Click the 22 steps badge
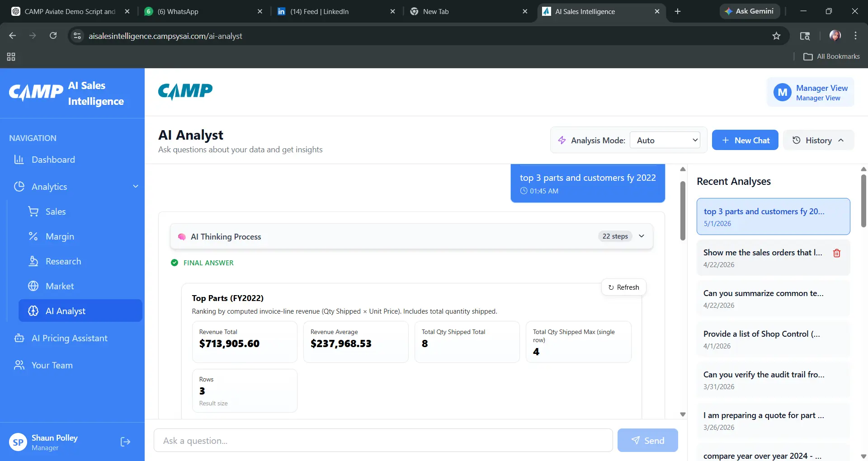 [x=615, y=236]
